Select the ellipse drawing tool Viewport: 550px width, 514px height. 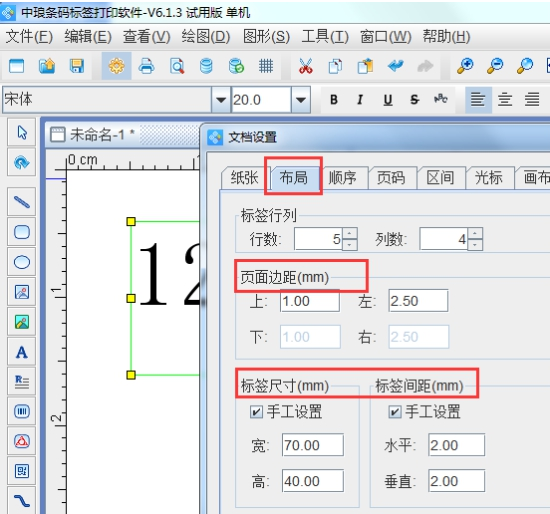[22, 262]
